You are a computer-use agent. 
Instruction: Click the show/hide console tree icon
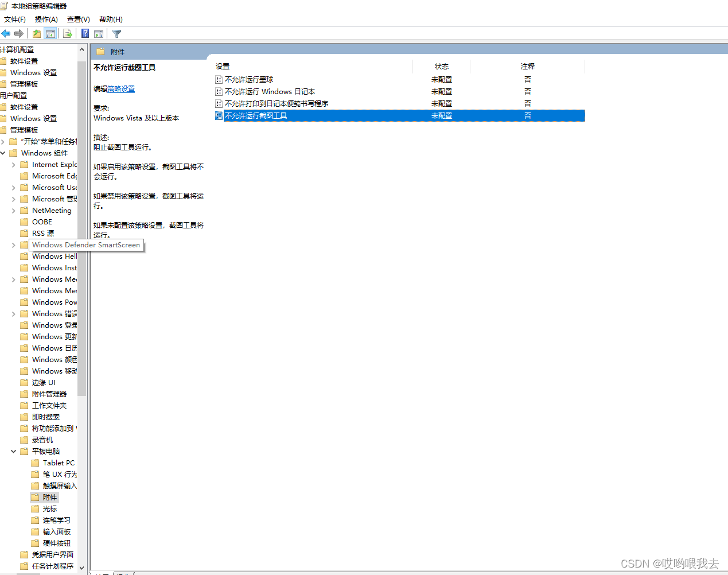point(50,33)
